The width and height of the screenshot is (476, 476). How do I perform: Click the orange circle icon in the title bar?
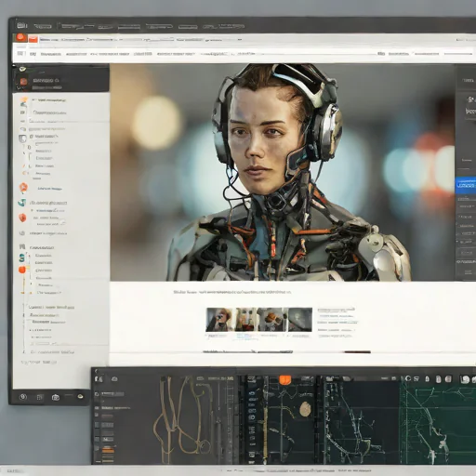tap(21, 37)
